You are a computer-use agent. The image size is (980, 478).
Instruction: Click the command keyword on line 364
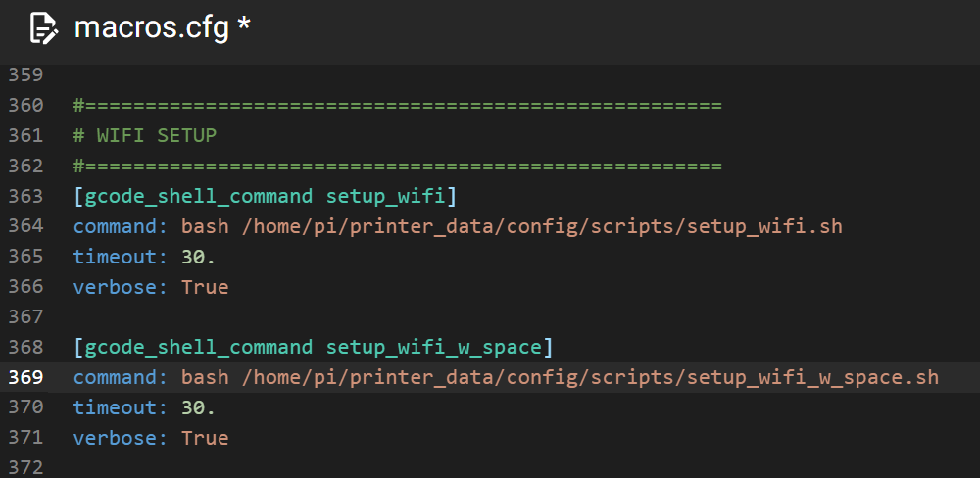point(121,227)
